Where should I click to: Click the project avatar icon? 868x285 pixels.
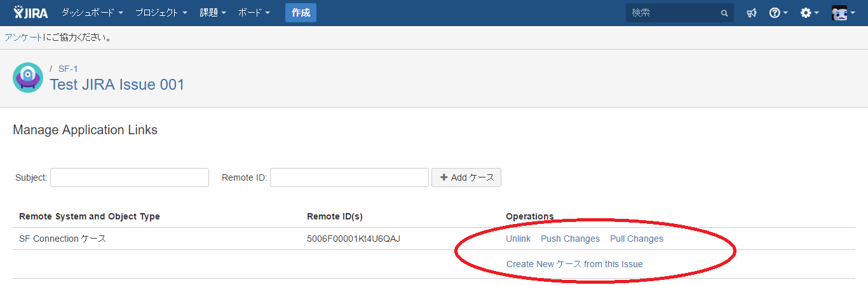pos(28,78)
